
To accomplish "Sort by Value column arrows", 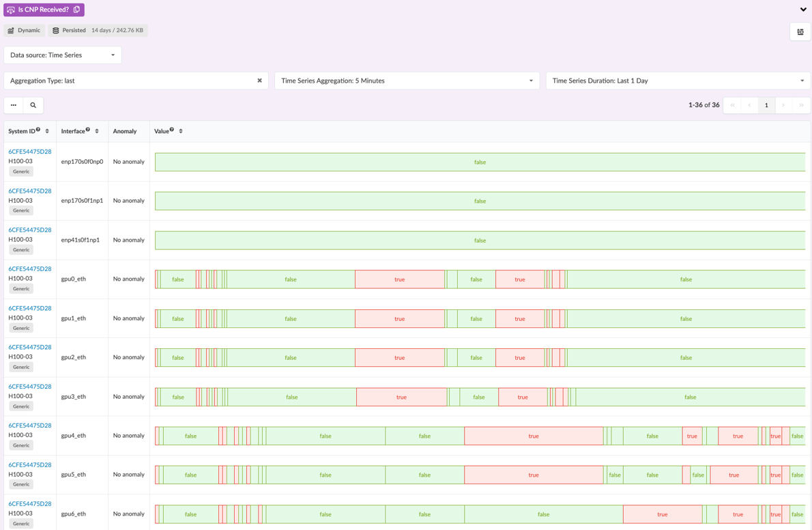I will [x=181, y=131].
